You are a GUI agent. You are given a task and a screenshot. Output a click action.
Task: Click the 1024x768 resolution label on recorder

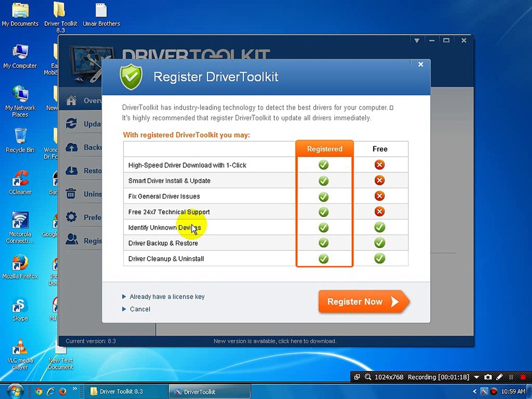point(389,377)
